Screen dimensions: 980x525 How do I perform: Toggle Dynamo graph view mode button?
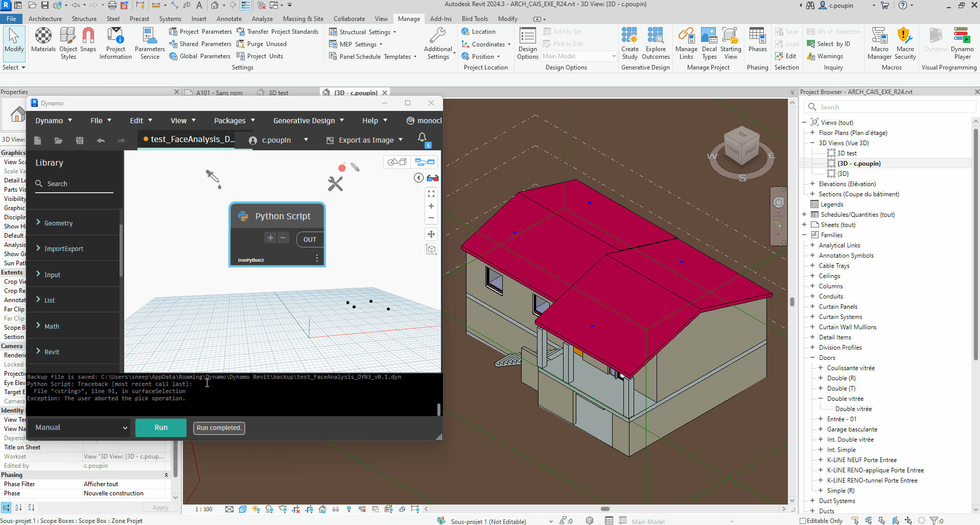(425, 162)
